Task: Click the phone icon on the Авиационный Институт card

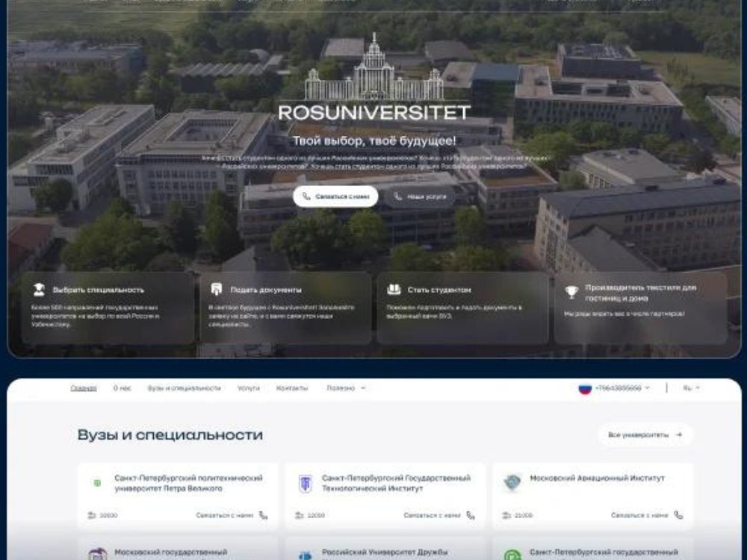Action: click(678, 515)
